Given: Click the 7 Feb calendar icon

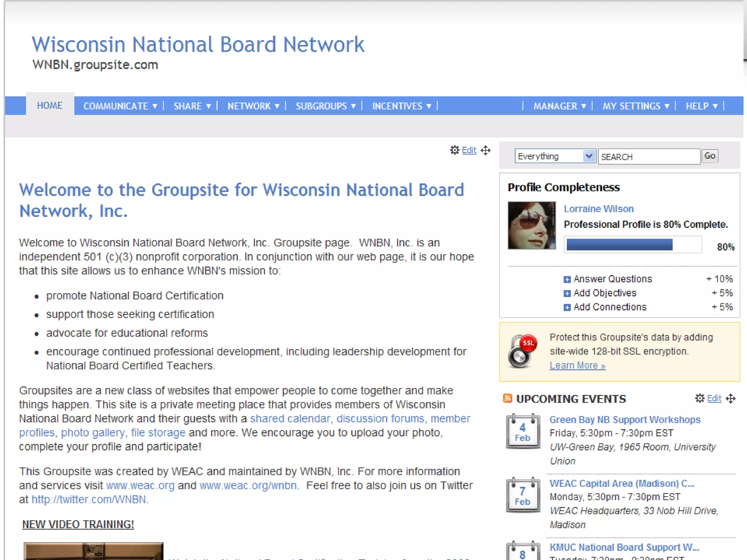Looking at the screenshot, I should point(523,495).
